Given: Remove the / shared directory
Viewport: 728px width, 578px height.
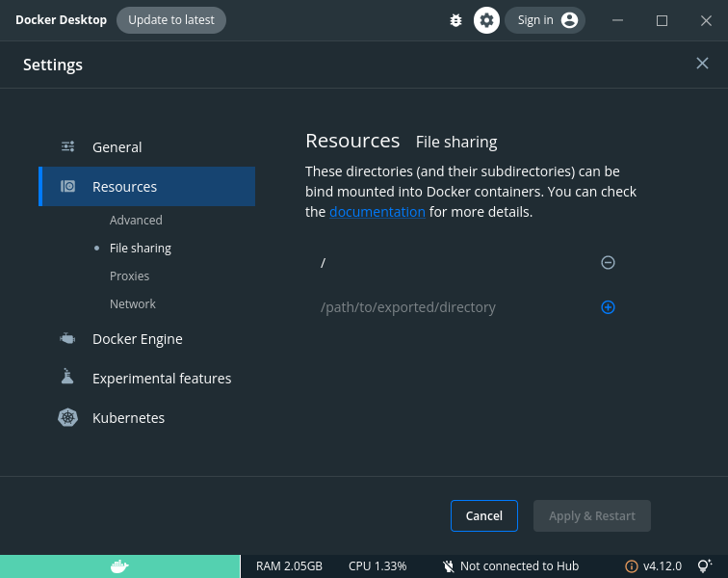Looking at the screenshot, I should (608, 263).
